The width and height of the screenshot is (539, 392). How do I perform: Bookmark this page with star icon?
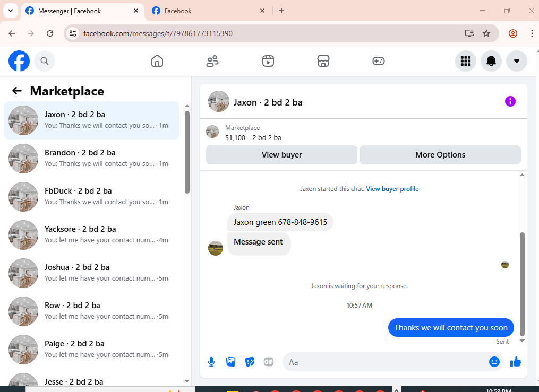[486, 33]
